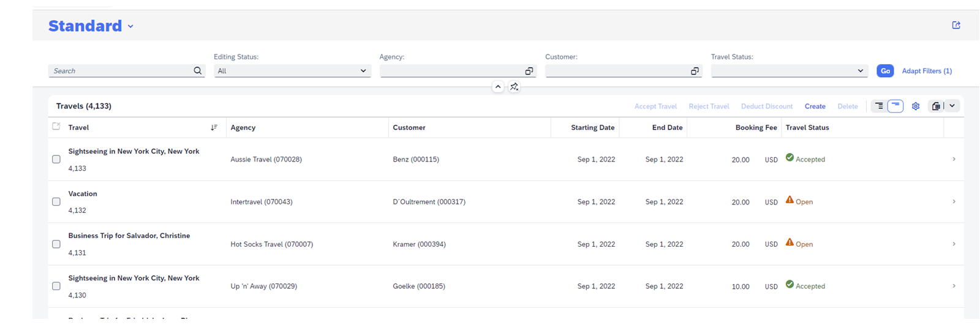Viewport: 980px width, 325px height.
Task: Navigate arrow for travel 4,133 row
Action: (954, 159)
